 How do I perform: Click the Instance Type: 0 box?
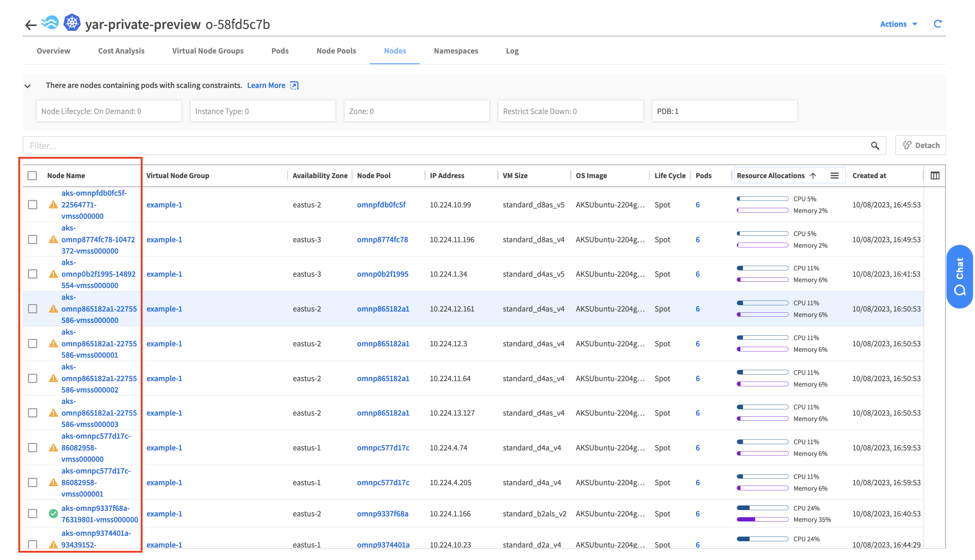tap(263, 111)
